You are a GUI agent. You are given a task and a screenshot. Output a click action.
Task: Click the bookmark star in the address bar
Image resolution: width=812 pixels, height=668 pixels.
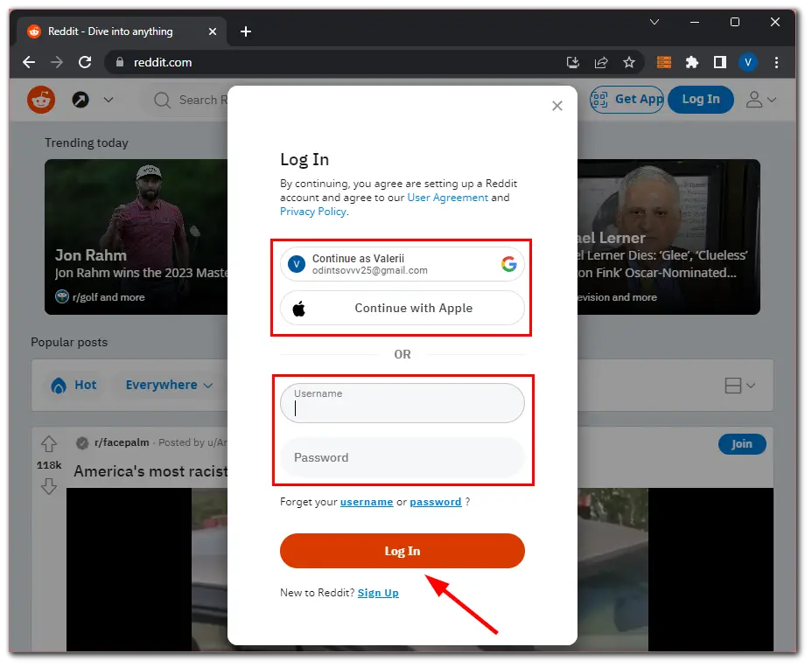[x=630, y=62]
